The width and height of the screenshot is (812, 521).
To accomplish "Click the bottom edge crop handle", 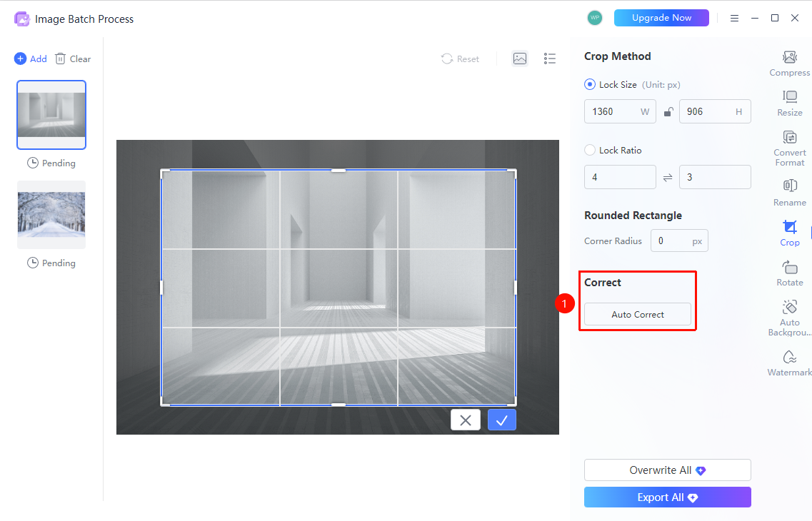I will click(x=339, y=405).
